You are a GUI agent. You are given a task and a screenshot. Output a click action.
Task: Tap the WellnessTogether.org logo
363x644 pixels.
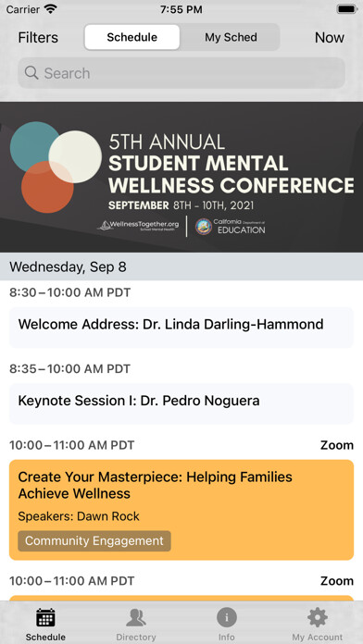[x=138, y=226]
